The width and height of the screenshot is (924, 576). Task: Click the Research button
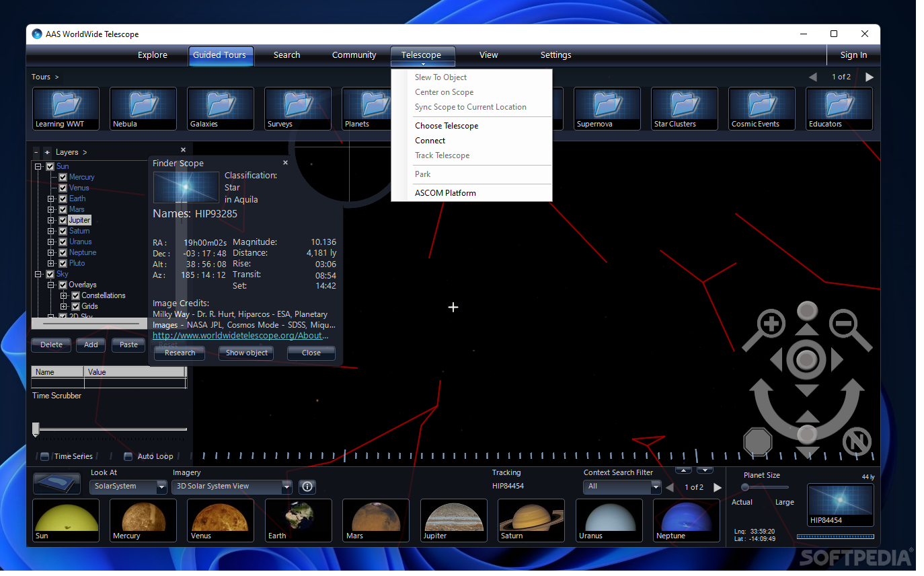[180, 353]
